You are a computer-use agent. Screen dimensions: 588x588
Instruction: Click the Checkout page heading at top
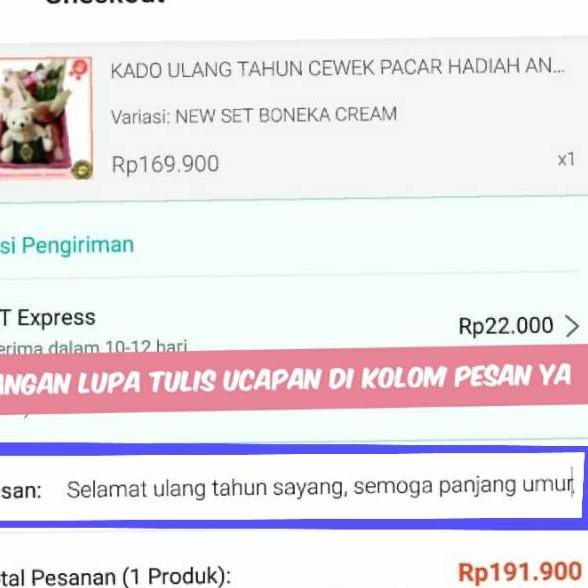105,2
